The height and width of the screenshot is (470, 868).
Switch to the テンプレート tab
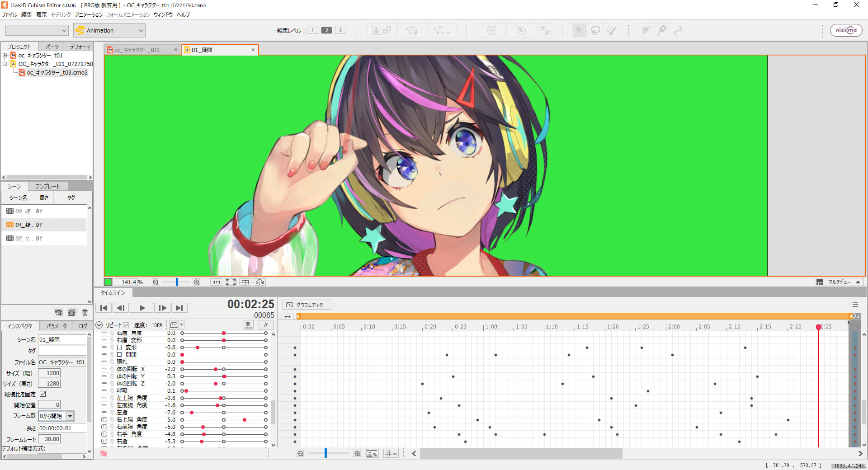tap(47, 186)
